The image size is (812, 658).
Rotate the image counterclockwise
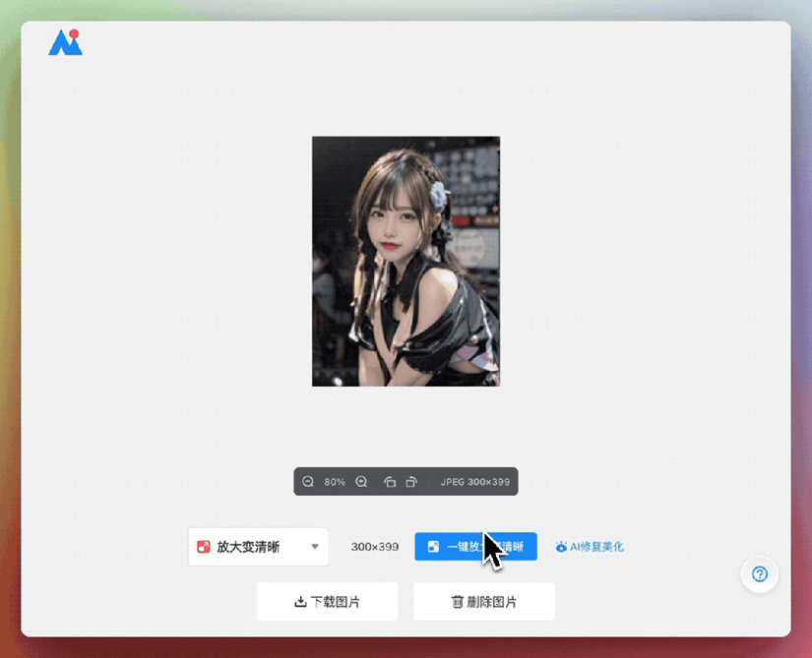click(390, 482)
